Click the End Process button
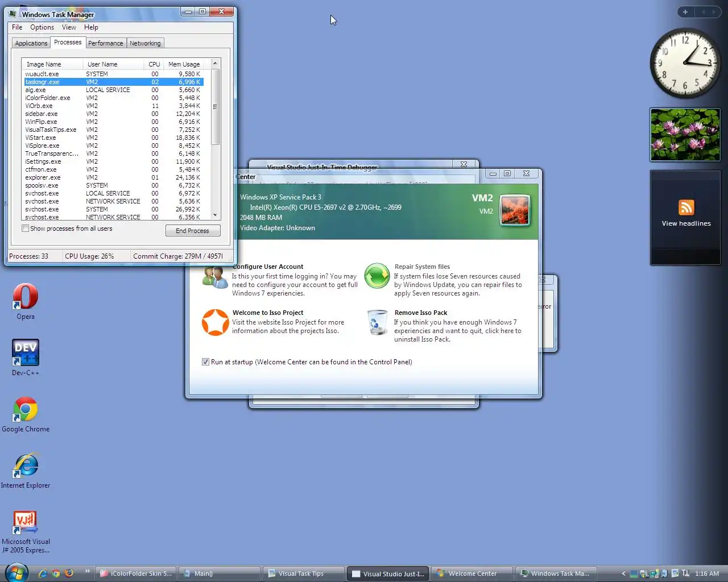 tap(192, 231)
